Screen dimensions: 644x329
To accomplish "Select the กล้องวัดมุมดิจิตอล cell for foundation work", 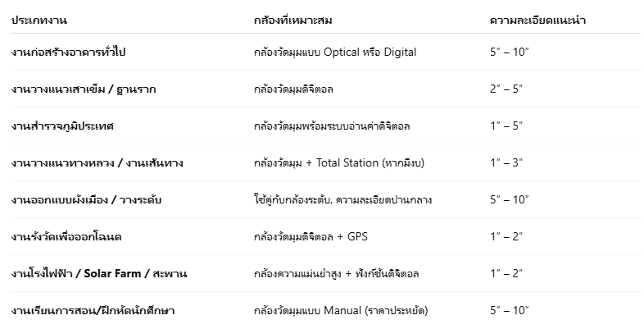I will click(293, 89).
